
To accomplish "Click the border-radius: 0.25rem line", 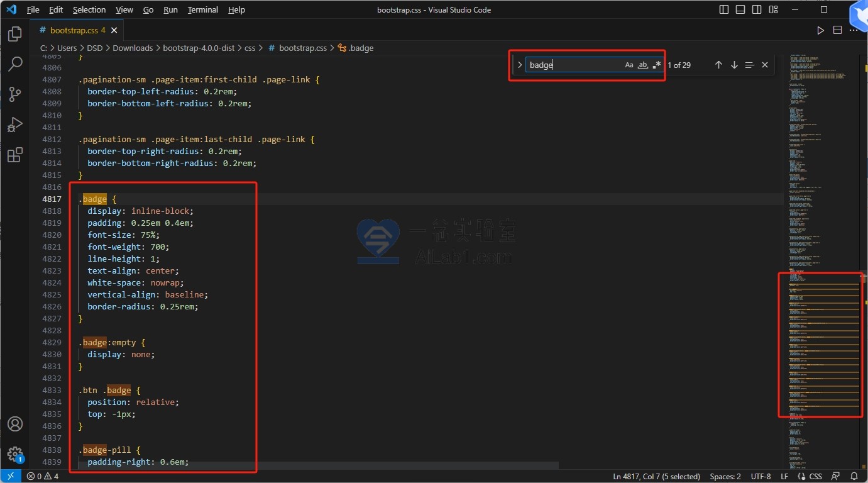I will click(x=143, y=306).
